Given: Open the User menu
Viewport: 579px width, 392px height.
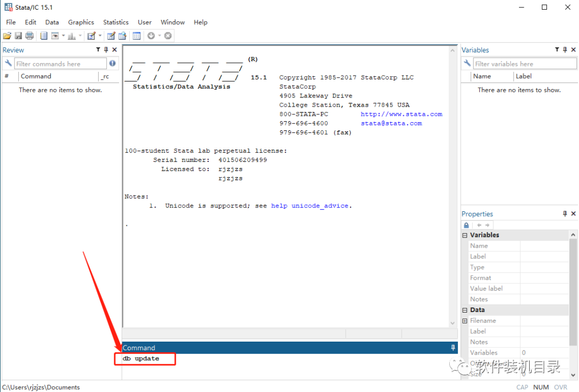Looking at the screenshot, I should click(x=145, y=22).
